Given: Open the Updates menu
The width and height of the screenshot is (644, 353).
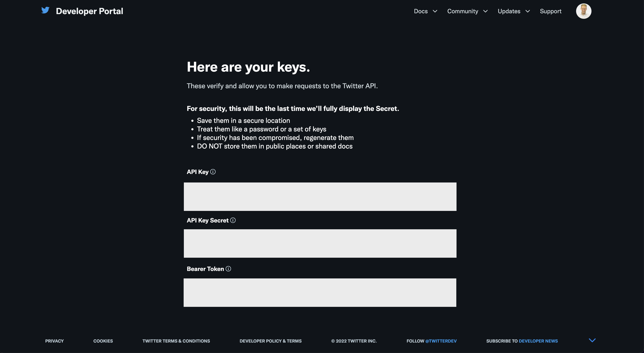Looking at the screenshot, I should (509, 11).
